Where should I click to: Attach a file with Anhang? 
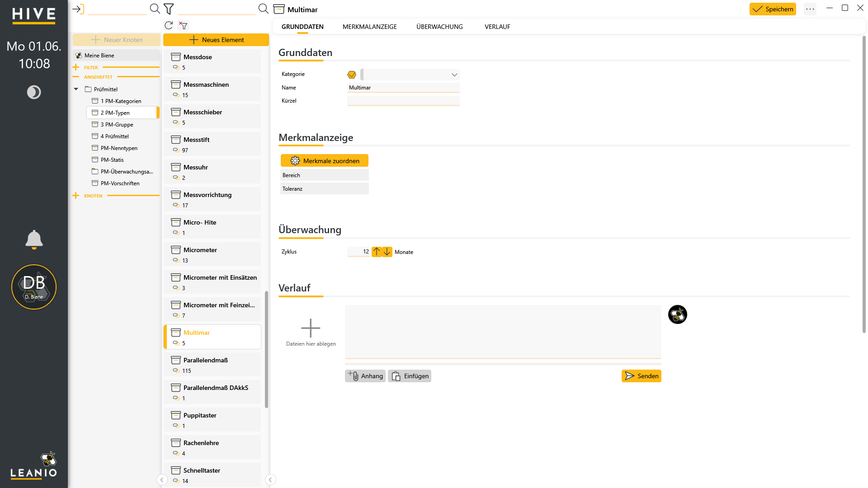365,376
